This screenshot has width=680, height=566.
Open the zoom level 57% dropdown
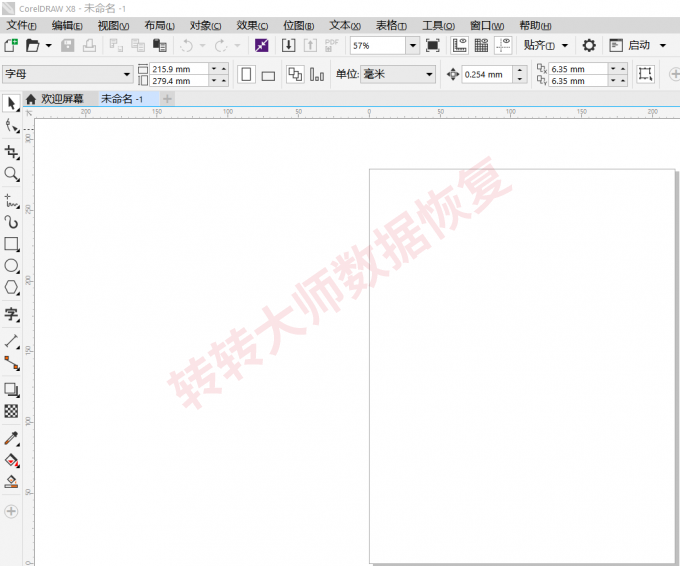pyautogui.click(x=413, y=45)
